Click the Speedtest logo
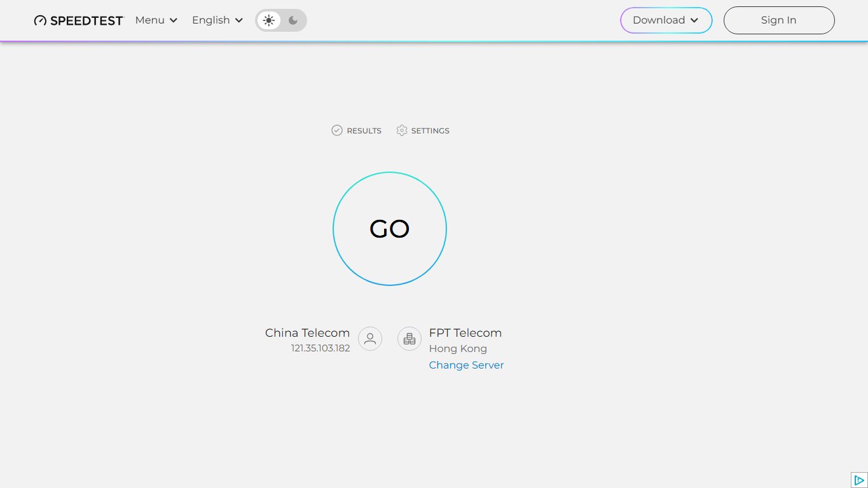This screenshot has width=868, height=488. click(x=79, y=20)
